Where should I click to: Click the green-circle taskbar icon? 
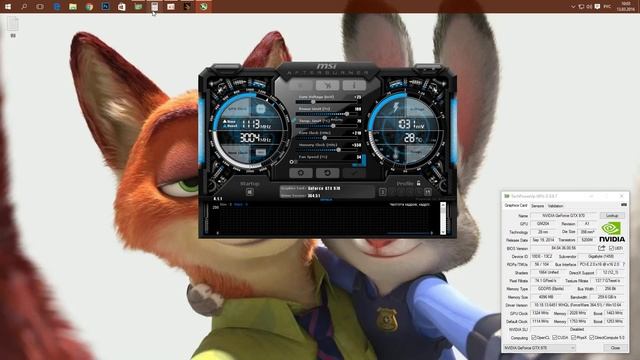(x=203, y=7)
